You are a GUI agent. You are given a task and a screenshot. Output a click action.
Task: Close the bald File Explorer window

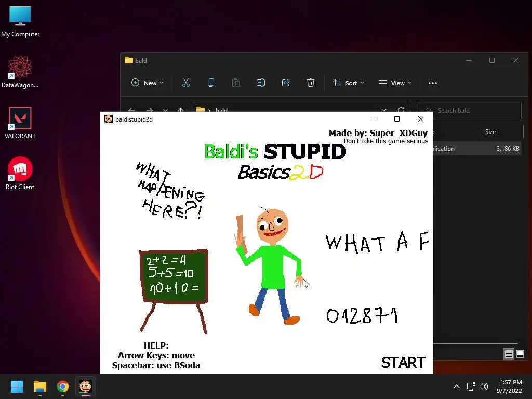pos(516,60)
